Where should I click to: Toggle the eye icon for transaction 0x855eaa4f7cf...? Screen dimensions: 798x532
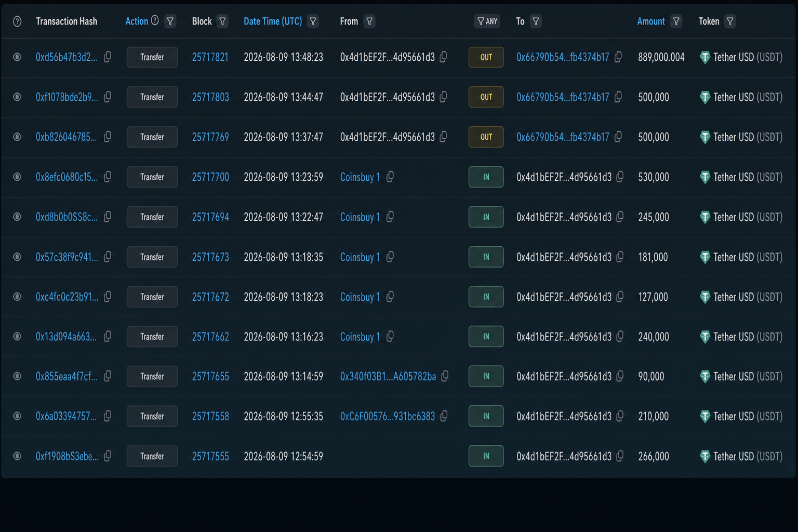pyautogui.click(x=17, y=376)
